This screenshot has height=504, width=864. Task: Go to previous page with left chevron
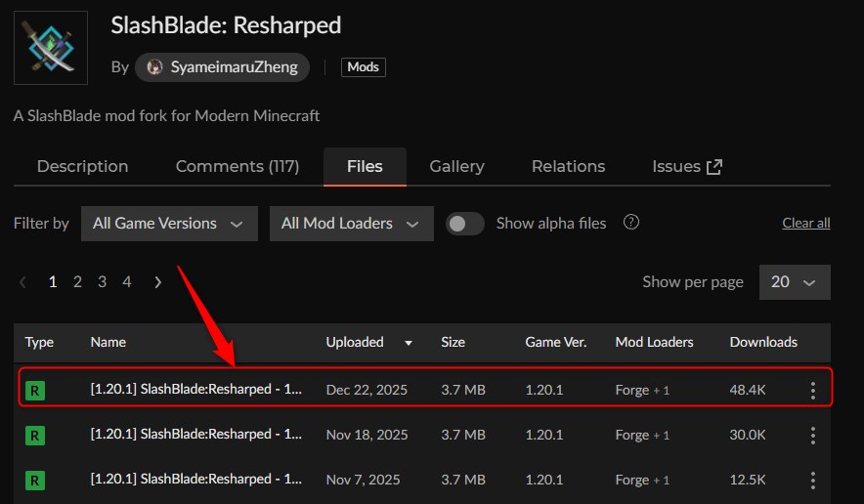22,282
